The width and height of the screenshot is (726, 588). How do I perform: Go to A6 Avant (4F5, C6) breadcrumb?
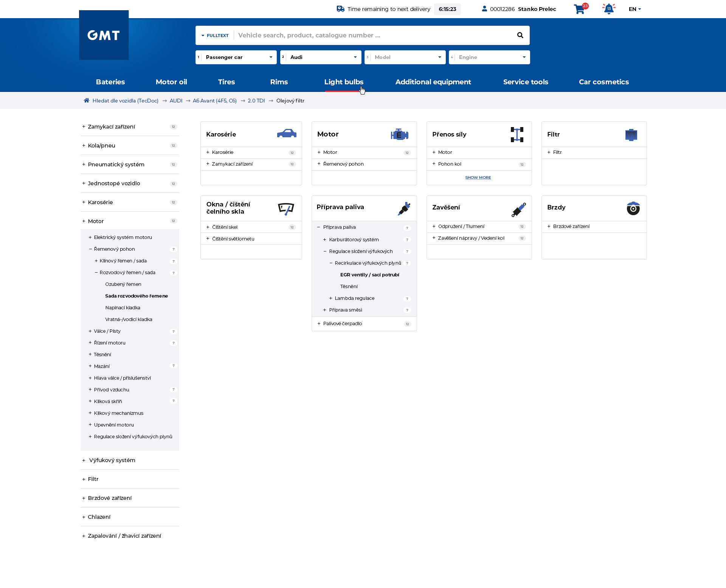tap(215, 101)
